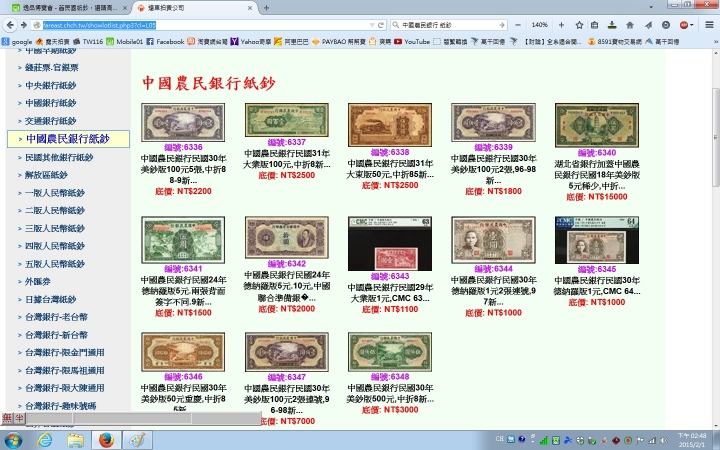Image resolution: width=720 pixels, height=450 pixels.
Task: Click the page vertical scrollbar
Action: pos(715,137)
